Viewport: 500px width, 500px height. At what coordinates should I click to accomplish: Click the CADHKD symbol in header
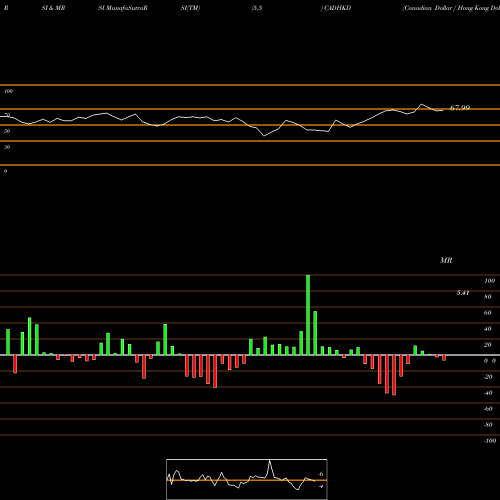[337, 8]
